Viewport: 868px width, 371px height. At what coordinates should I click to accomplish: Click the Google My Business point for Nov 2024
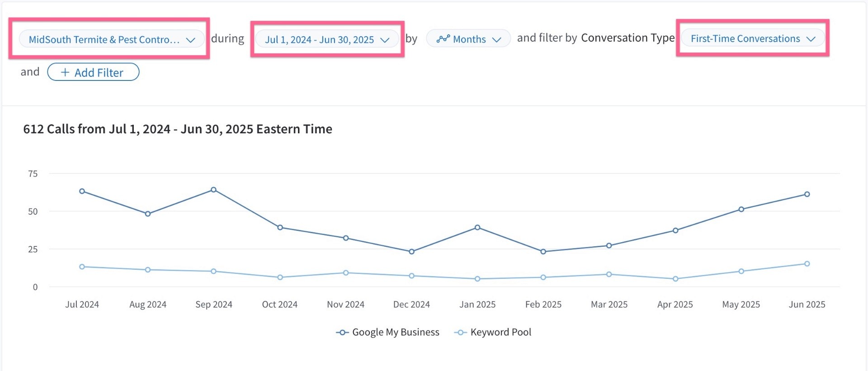[346, 238]
